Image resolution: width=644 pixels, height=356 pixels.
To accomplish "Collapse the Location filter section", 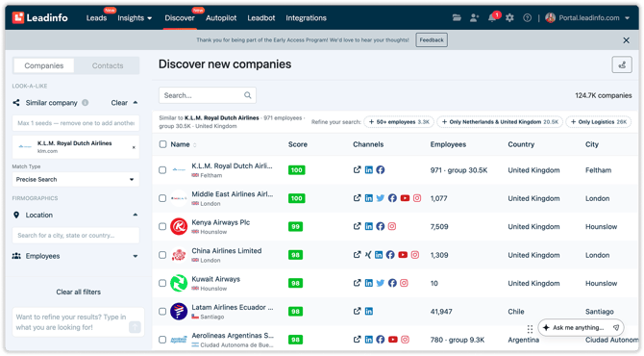I will [x=136, y=215].
